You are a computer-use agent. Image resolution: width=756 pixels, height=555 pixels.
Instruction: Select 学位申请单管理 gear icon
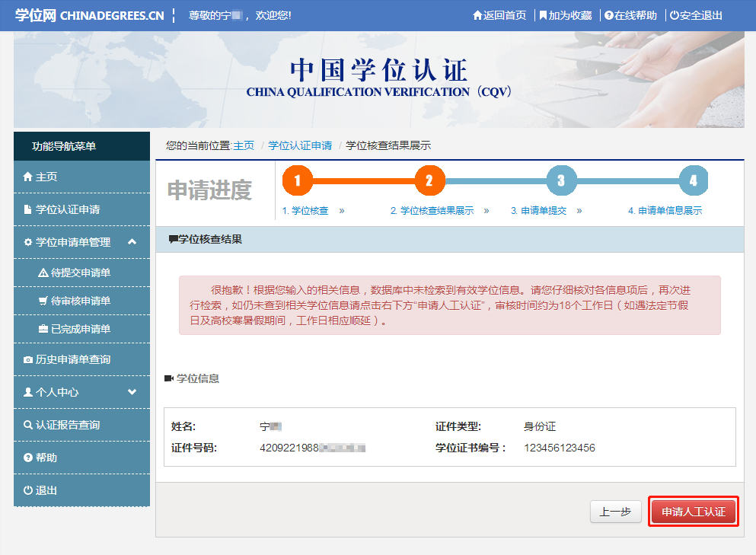(x=28, y=242)
